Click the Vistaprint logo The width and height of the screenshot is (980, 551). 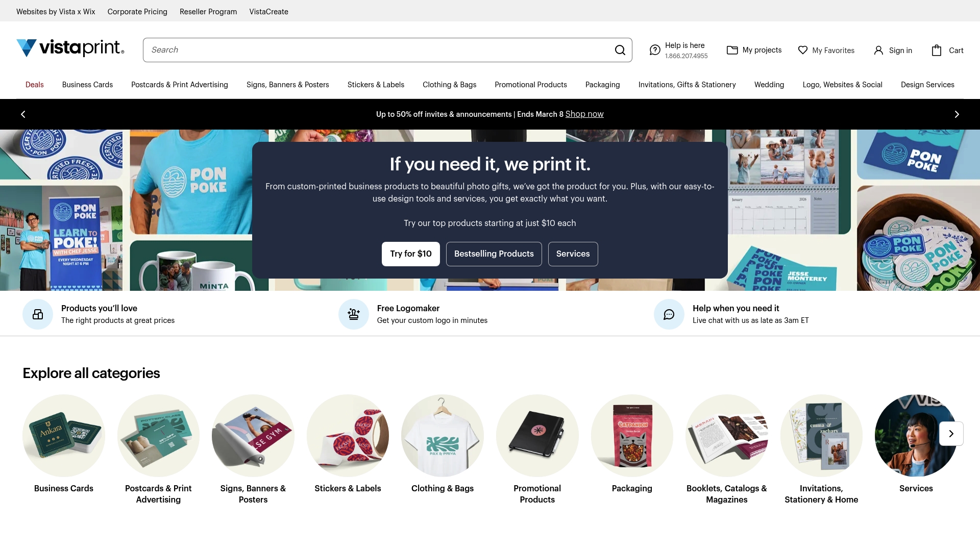pos(70,48)
